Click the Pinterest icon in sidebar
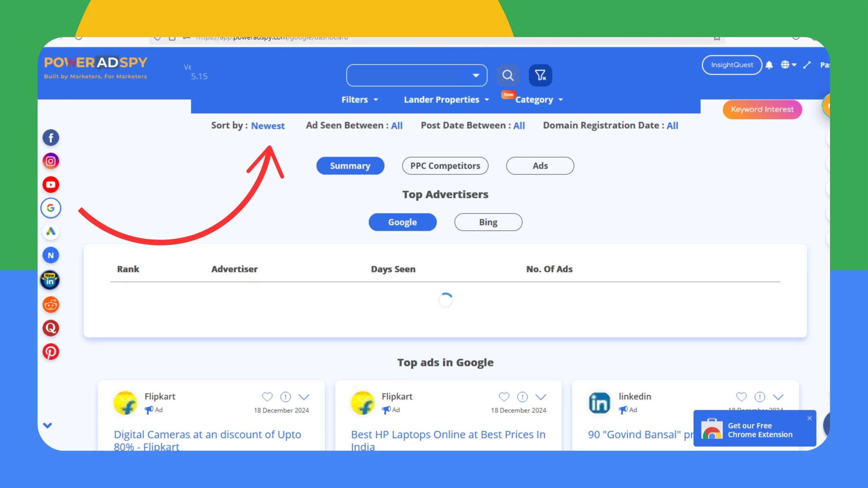Image resolution: width=868 pixels, height=488 pixels. pyautogui.click(x=51, y=351)
